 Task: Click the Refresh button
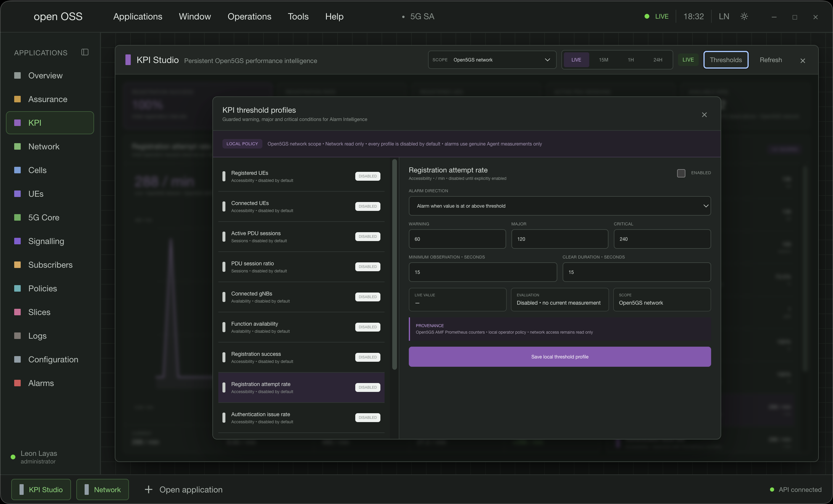pos(771,60)
